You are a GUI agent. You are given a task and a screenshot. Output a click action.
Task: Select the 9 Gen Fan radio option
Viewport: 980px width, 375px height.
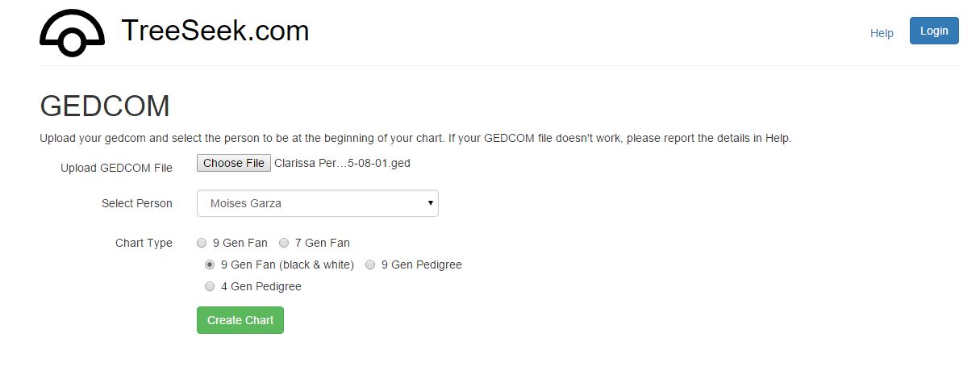pos(202,243)
